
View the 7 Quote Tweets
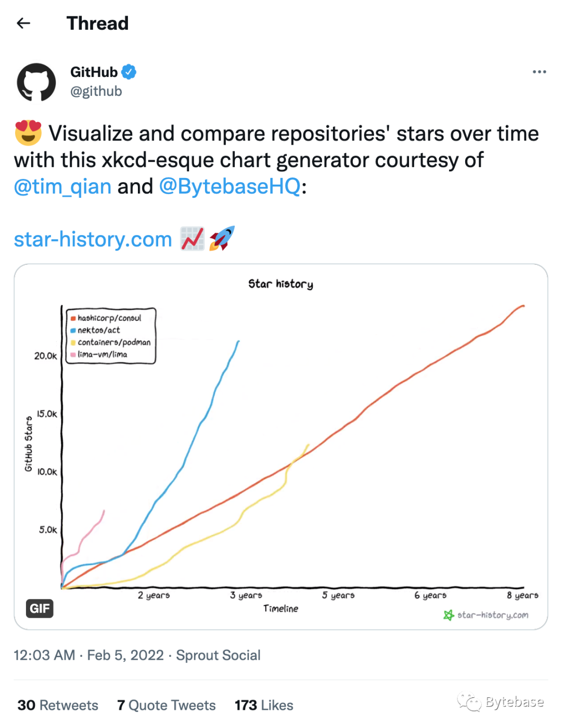167,705
